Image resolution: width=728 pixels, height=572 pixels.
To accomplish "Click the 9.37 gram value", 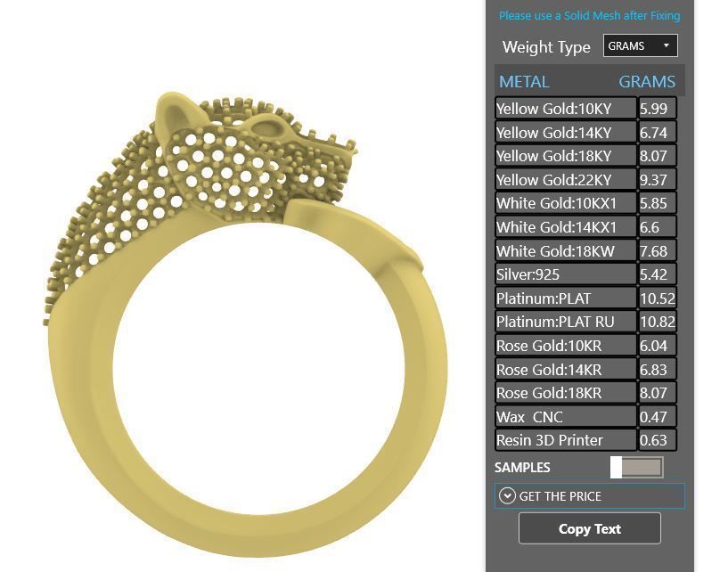I will (658, 180).
